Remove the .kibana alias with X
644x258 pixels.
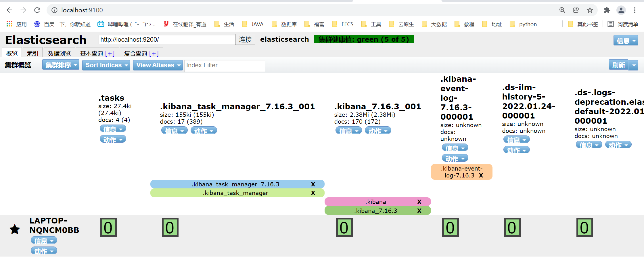(419, 202)
